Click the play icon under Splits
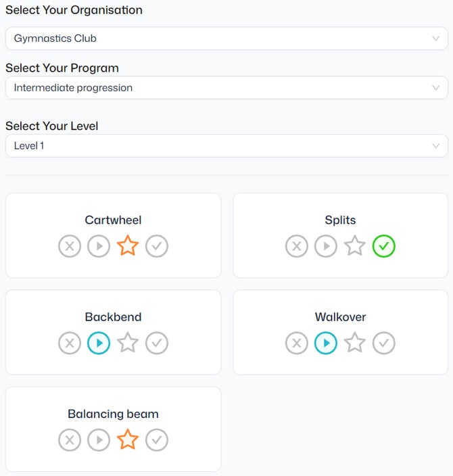 coord(326,246)
